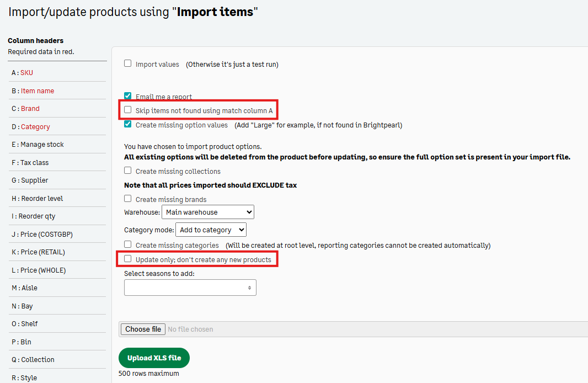Click 'Note that all prices imported should EXCLUDE tax'
Image resolution: width=588 pixels, height=383 pixels.
(210, 185)
